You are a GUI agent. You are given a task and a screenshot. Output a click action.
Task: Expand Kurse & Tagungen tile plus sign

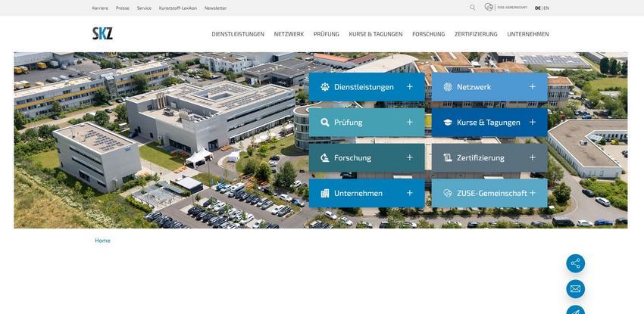533,122
